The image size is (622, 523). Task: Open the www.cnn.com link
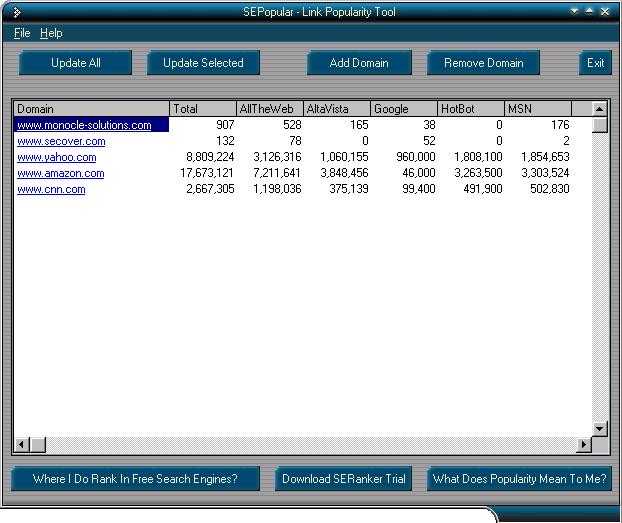(51, 189)
